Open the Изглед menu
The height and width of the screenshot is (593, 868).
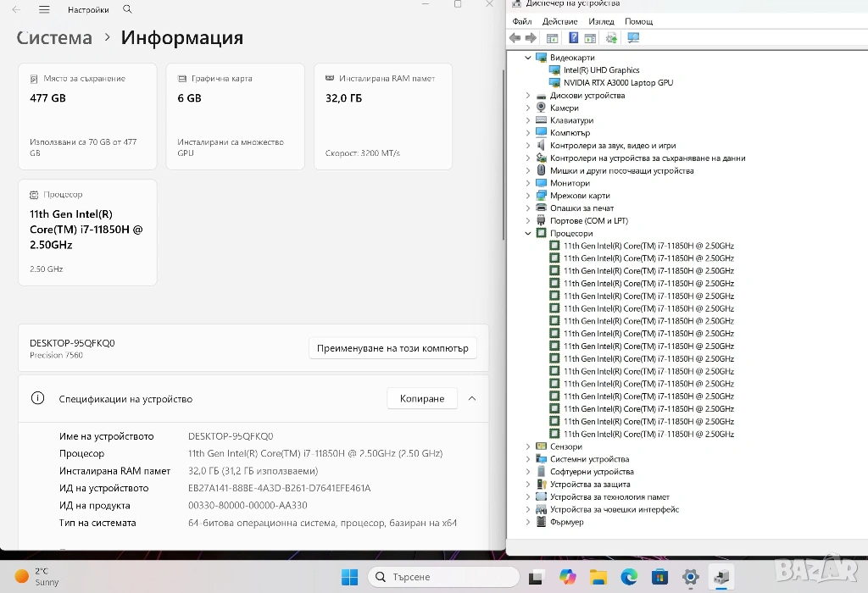tap(601, 21)
